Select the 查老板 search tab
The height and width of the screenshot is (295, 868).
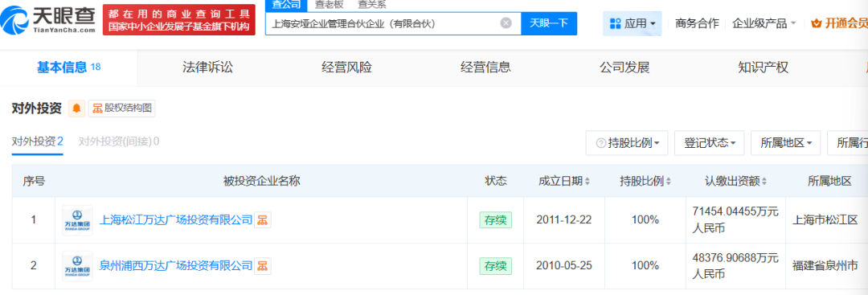pyautogui.click(x=329, y=5)
